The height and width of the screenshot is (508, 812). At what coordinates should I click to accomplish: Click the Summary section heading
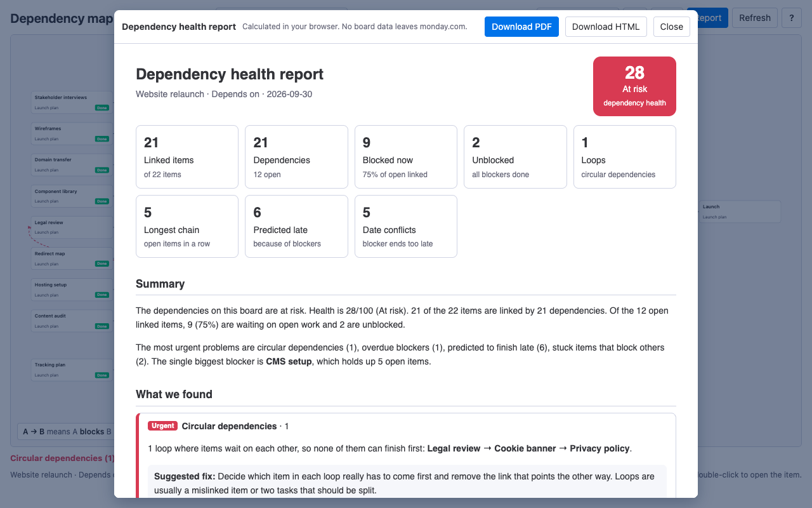pyautogui.click(x=160, y=284)
